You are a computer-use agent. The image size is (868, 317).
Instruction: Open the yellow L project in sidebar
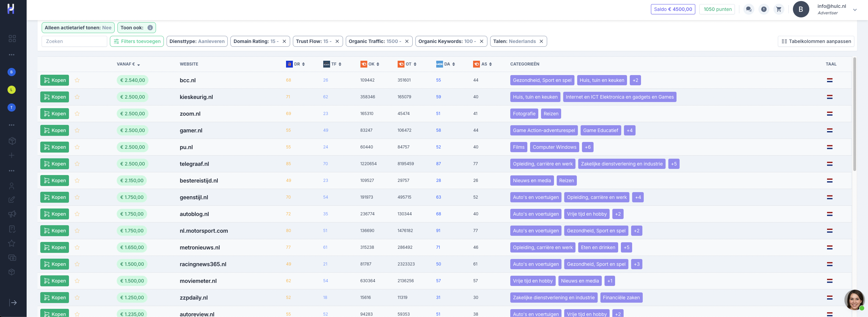[x=12, y=90]
